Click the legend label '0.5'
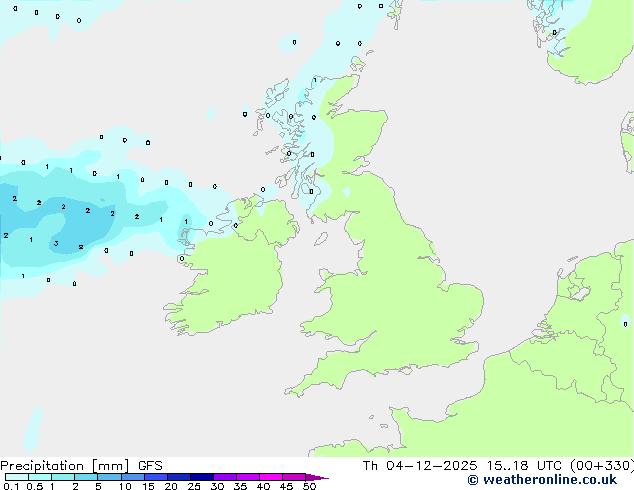The width and height of the screenshot is (634, 490). click(34, 486)
